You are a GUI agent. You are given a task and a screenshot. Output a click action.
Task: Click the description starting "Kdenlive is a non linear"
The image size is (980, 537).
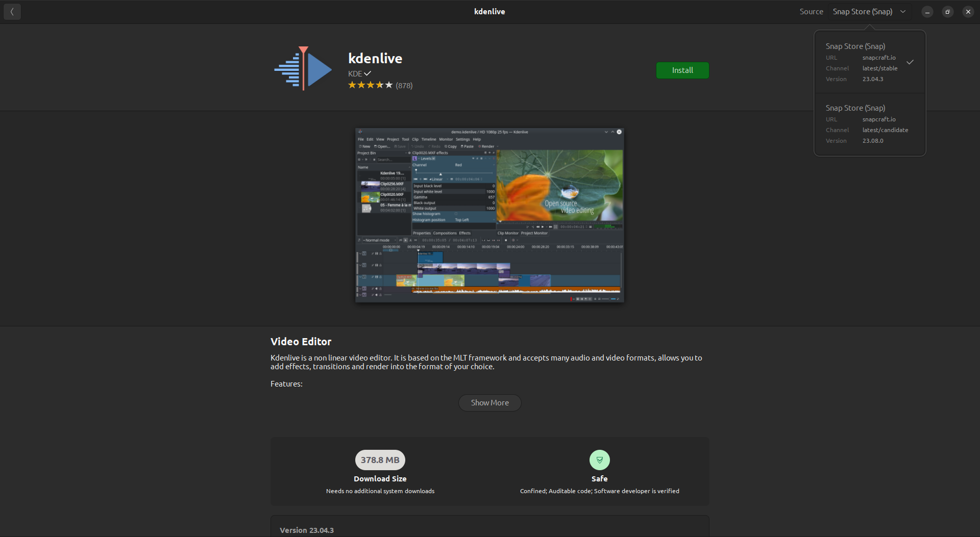(x=486, y=362)
